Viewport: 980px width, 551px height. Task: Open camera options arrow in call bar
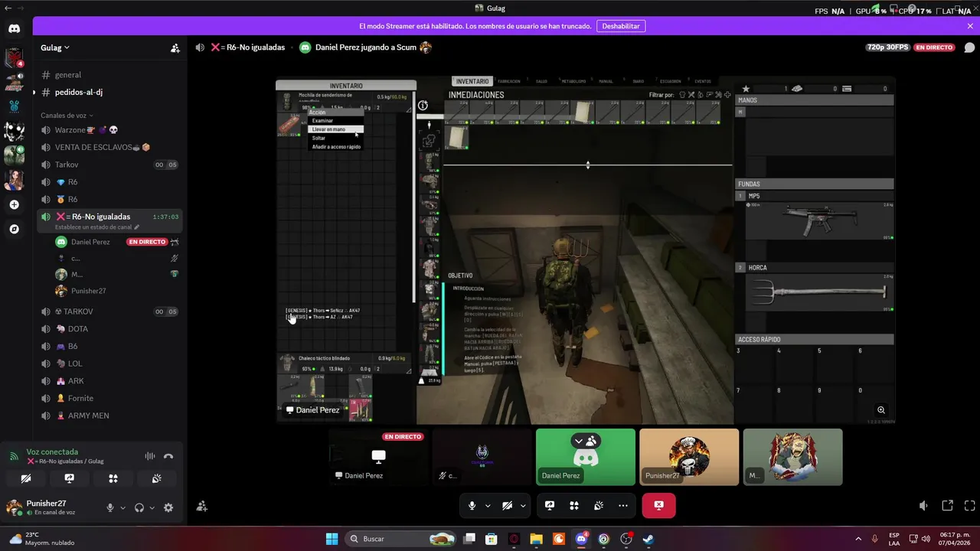pos(523,506)
